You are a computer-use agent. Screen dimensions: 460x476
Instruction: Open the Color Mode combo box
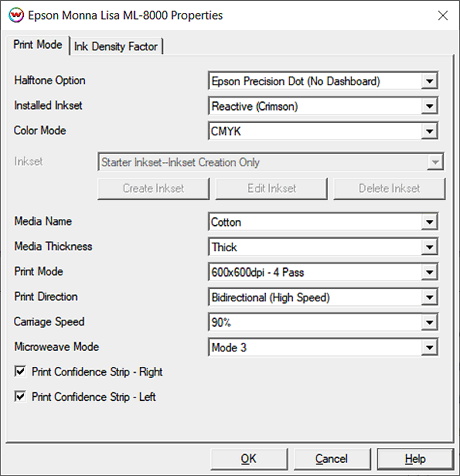click(x=323, y=131)
